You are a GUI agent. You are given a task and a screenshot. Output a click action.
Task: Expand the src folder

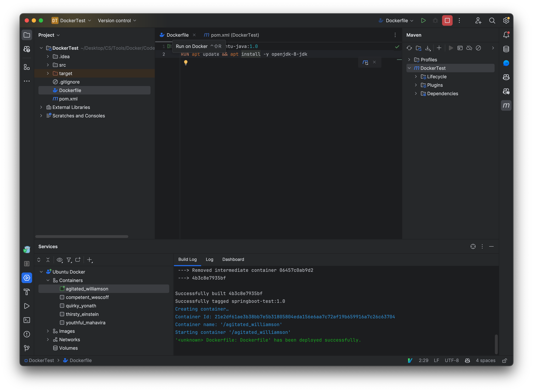(x=48, y=65)
